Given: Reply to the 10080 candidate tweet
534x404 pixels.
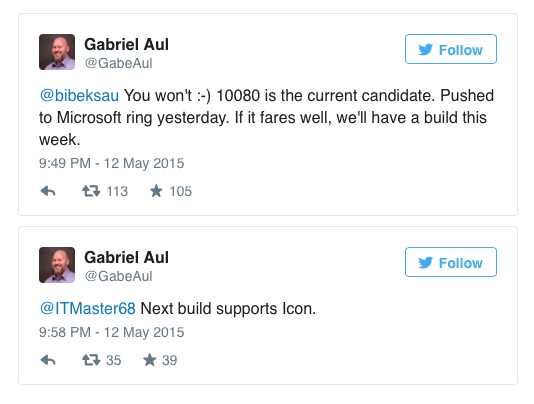Looking at the screenshot, I should point(48,191).
